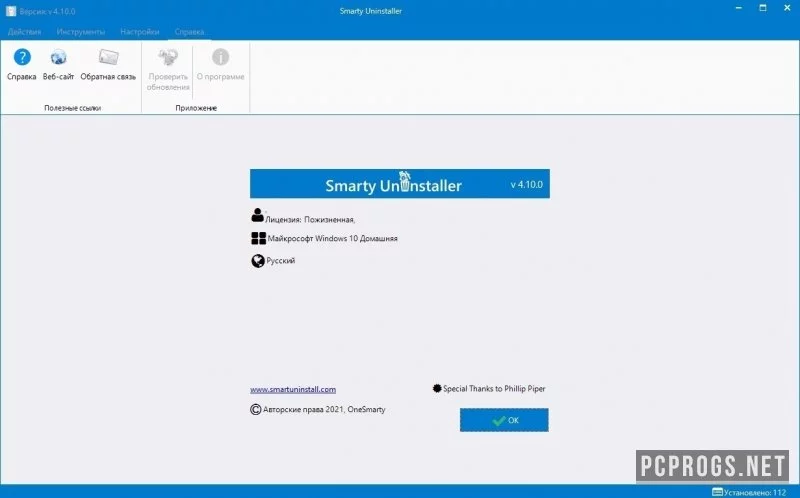The image size is (800, 498).
Task: Click the Русский language text
Action: (x=281, y=261)
